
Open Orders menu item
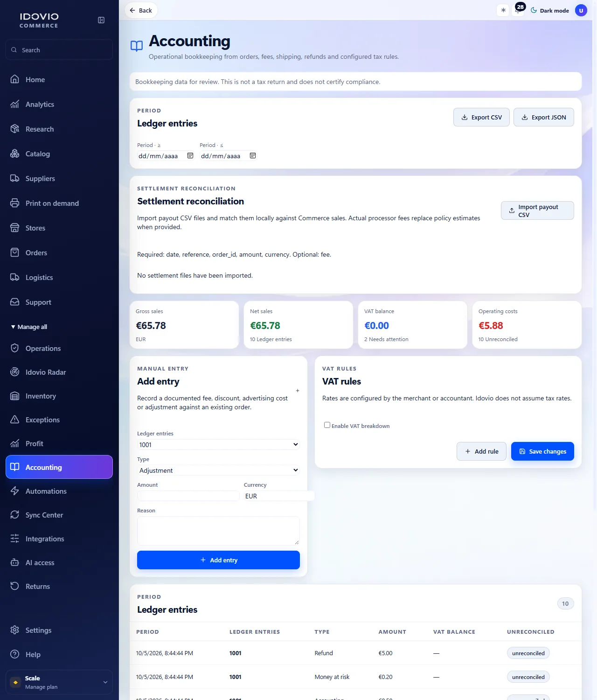(59, 253)
